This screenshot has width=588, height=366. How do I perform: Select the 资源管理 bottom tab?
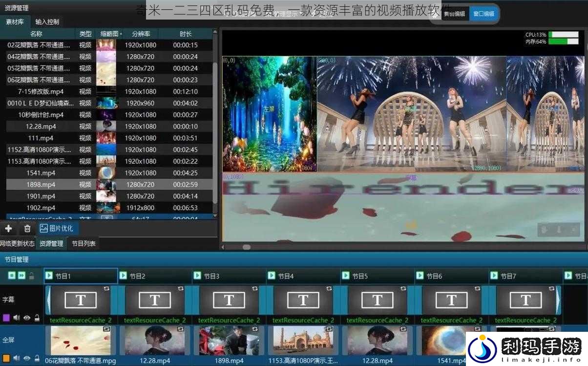coord(51,243)
